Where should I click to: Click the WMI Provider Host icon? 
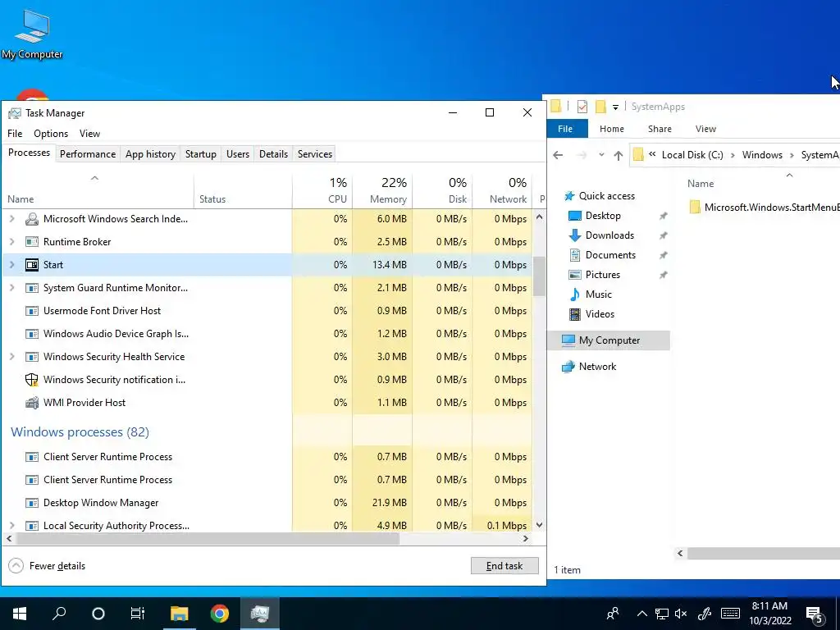click(x=32, y=403)
